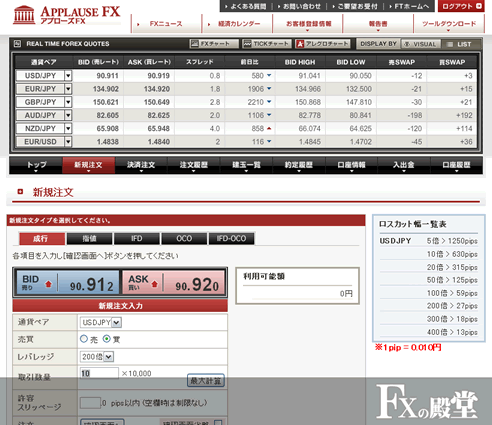Viewport: 492px width, 425px height.
Task: Expand the NZD/JPY pair dropdown arrow
Action: click(x=68, y=128)
